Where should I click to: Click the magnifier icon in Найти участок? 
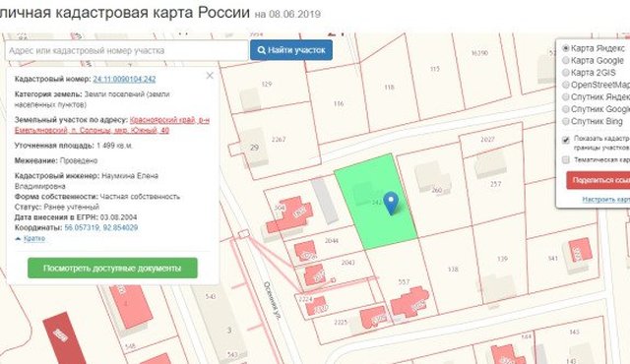coord(261,50)
